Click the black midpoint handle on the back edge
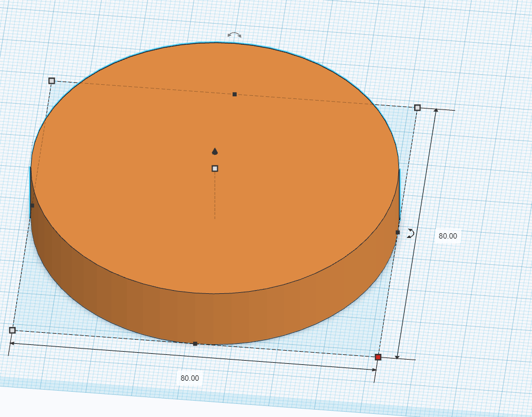 coord(235,94)
